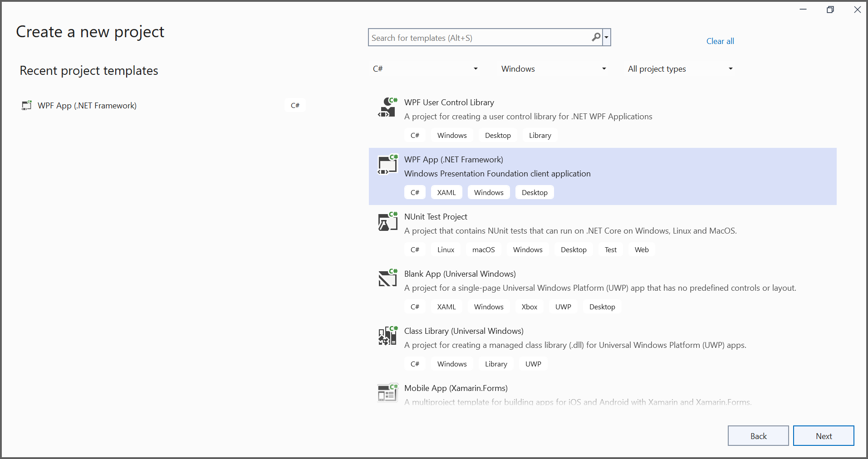868x459 pixels.
Task: Click macOS tag under NUnit Test Project
Action: (483, 249)
